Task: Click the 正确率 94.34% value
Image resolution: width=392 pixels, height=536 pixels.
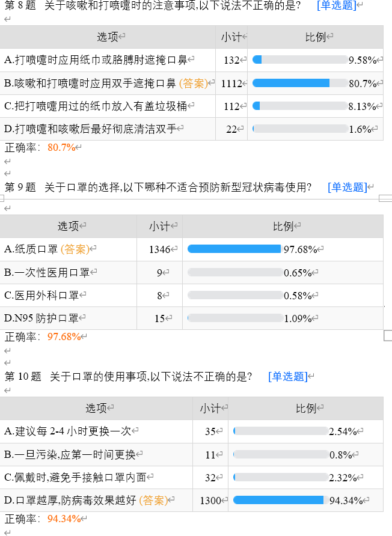Action: coord(64,519)
